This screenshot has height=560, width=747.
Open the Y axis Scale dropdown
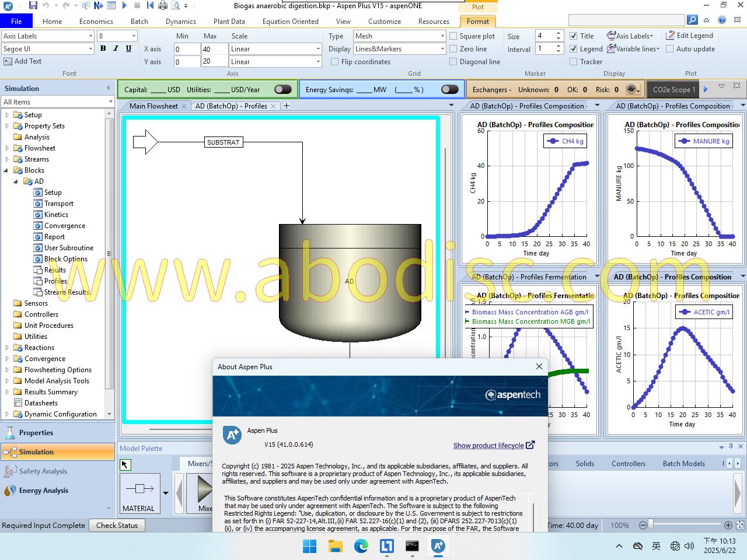[x=318, y=62]
